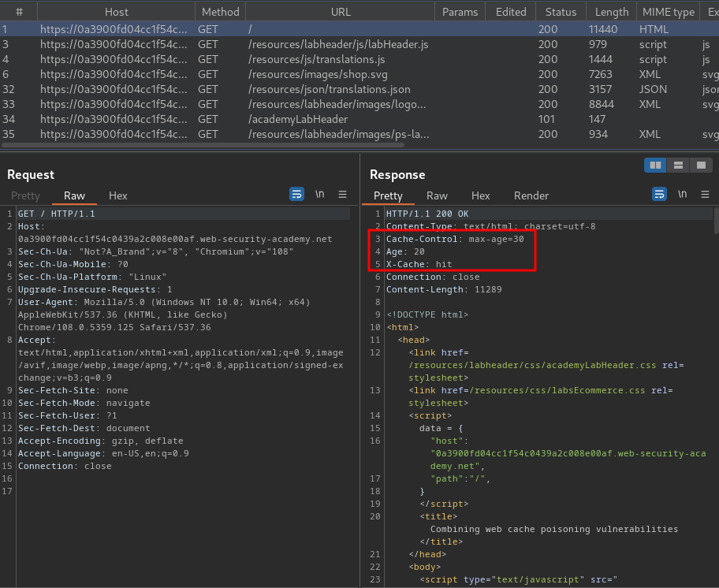Select the translations.js request row

359,60
